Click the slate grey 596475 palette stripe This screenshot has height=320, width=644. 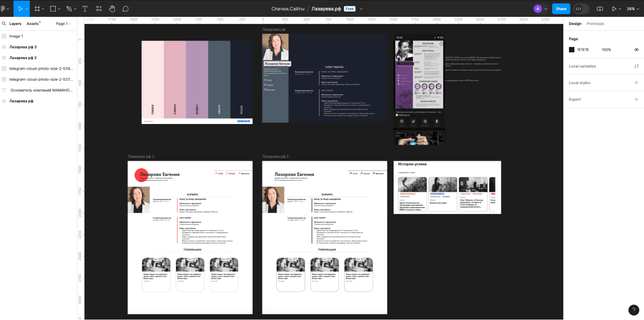[219, 79]
